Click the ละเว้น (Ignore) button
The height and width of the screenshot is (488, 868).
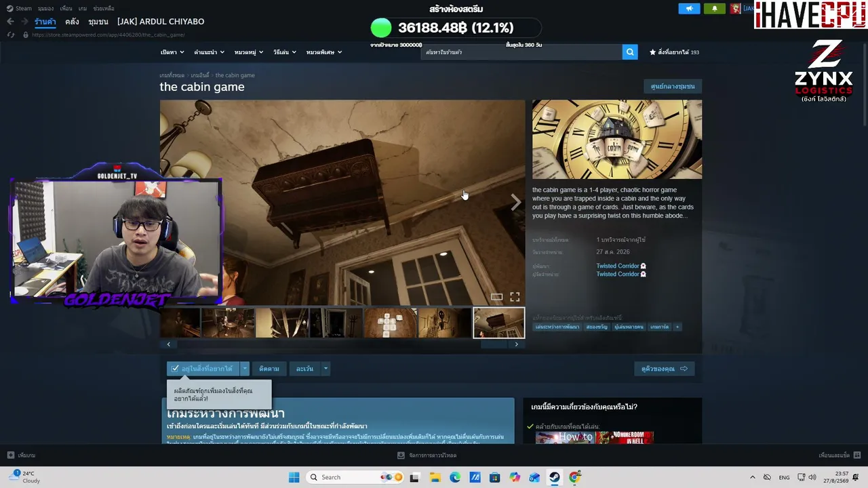[x=305, y=369]
